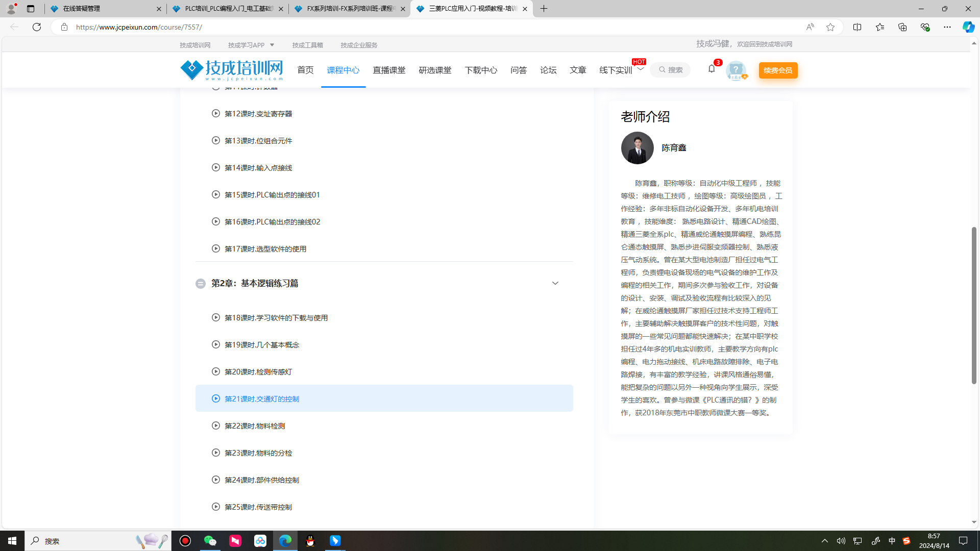This screenshot has width=980, height=551.
Task: Go to 首页 in the navigation
Action: tap(305, 70)
